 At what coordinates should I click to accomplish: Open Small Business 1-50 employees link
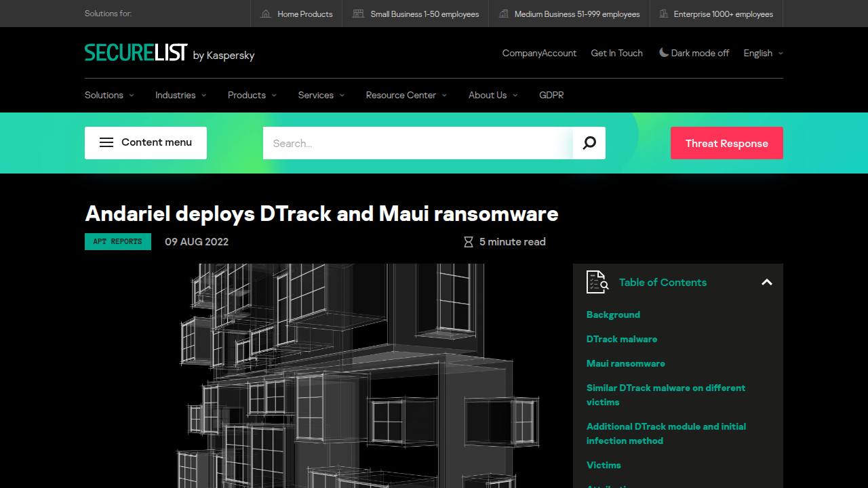point(416,14)
